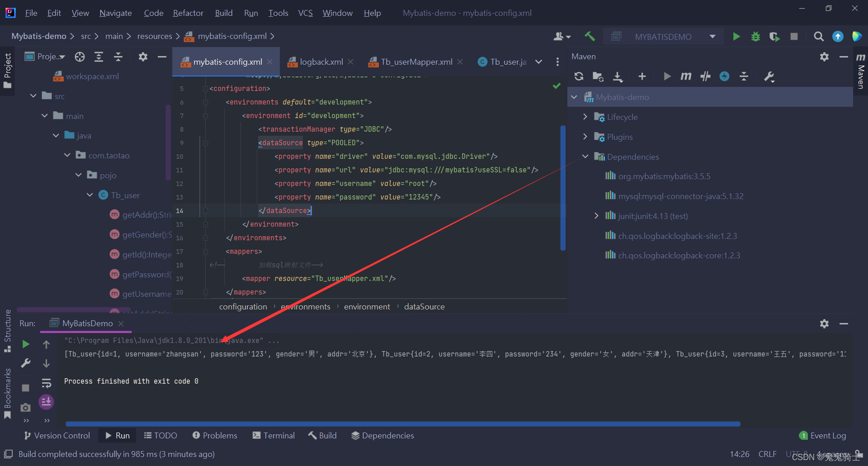Viewport: 868px width, 466px height.
Task: Collapse the pojo package folder
Action: point(79,175)
